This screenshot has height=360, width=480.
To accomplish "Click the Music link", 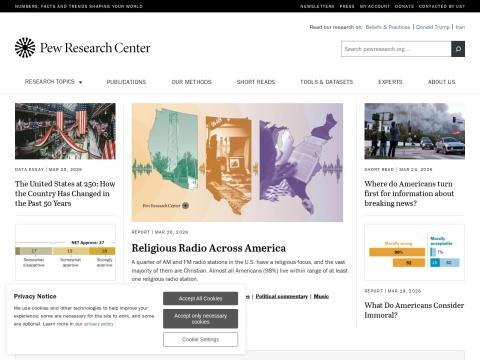I will pos(321,296).
